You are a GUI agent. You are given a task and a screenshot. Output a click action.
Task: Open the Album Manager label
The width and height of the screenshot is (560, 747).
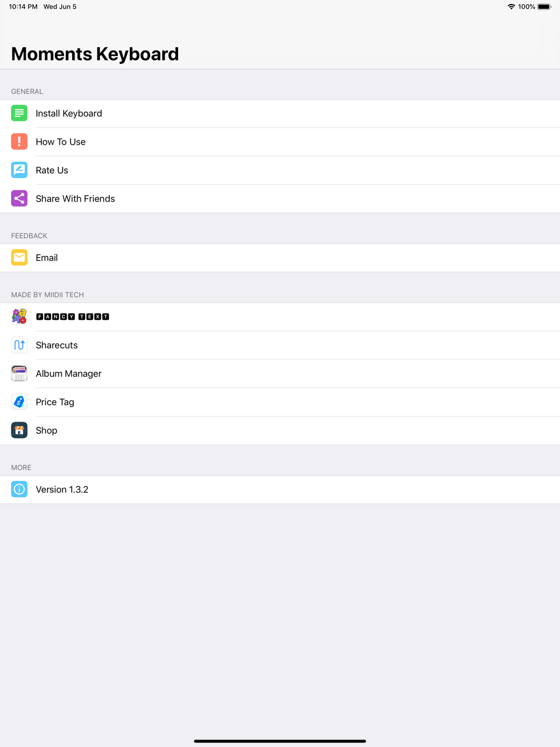tap(68, 373)
